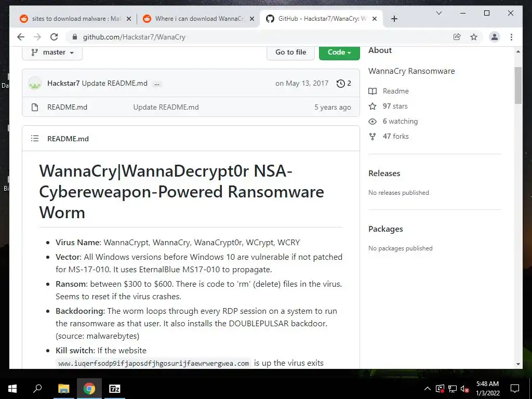Open Chrome three-dot menu

coord(511,37)
